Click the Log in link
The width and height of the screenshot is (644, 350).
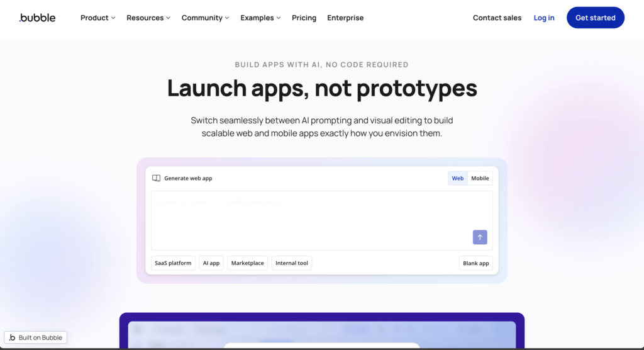pyautogui.click(x=544, y=18)
